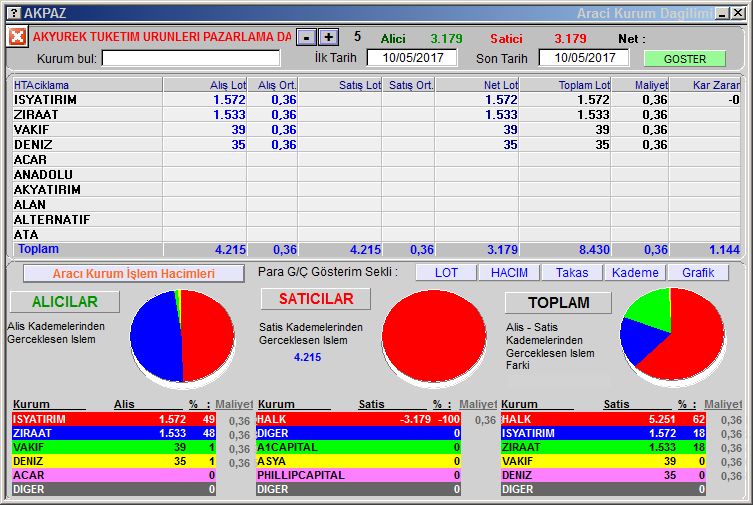The image size is (753, 505).
Task: Click the Alici 3.179 value
Action: click(x=446, y=38)
